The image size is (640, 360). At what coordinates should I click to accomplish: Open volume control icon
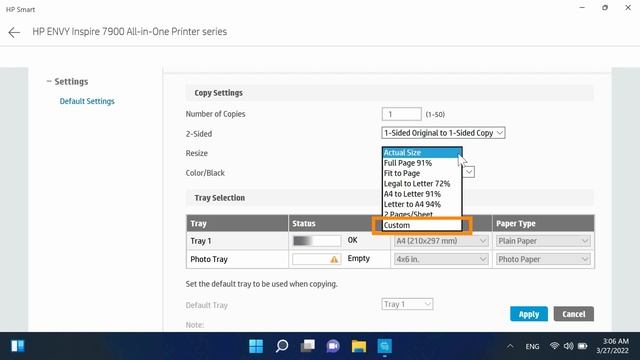(568, 346)
